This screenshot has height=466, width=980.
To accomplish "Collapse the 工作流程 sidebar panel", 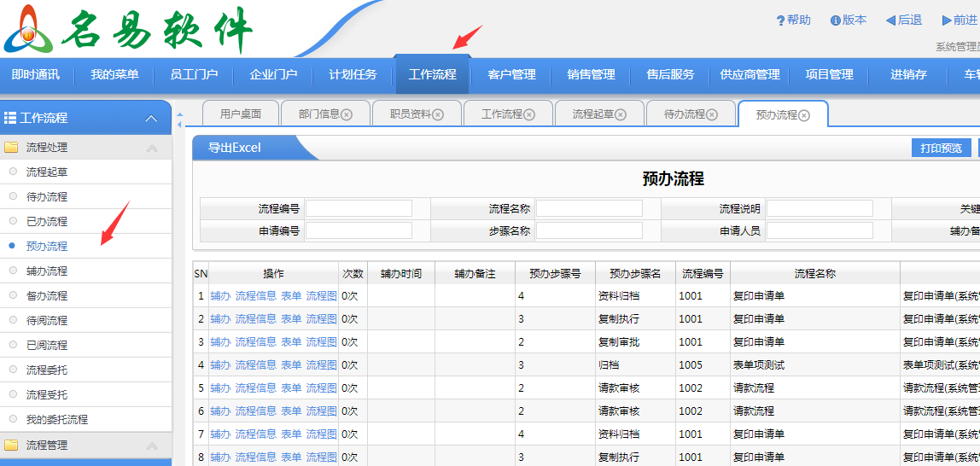I will tap(151, 119).
